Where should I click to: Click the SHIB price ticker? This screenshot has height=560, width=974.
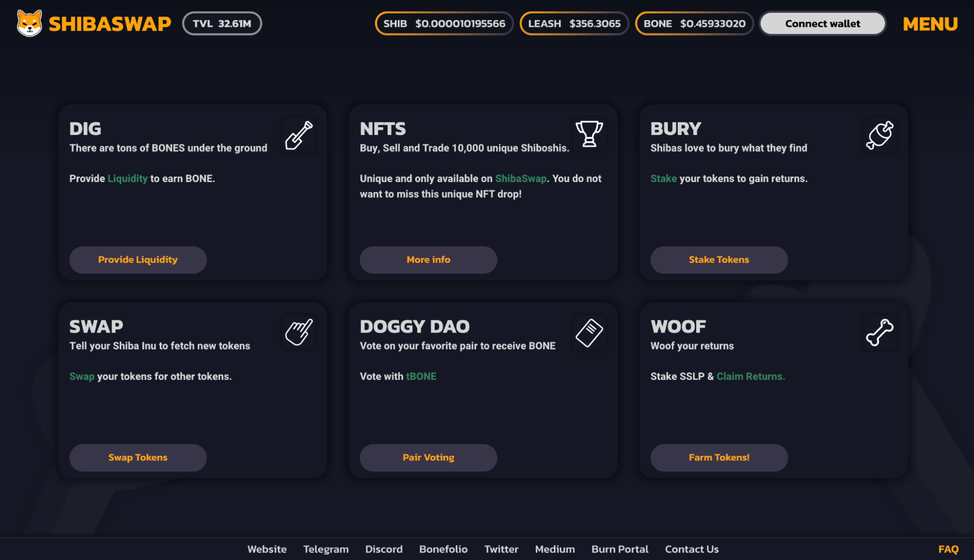pyautogui.click(x=444, y=23)
